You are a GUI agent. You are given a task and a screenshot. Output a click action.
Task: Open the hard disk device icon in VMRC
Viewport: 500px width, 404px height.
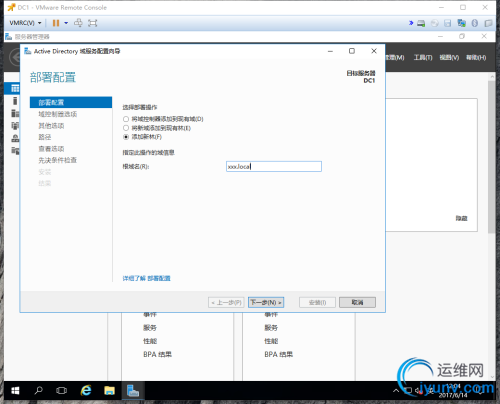point(421,23)
